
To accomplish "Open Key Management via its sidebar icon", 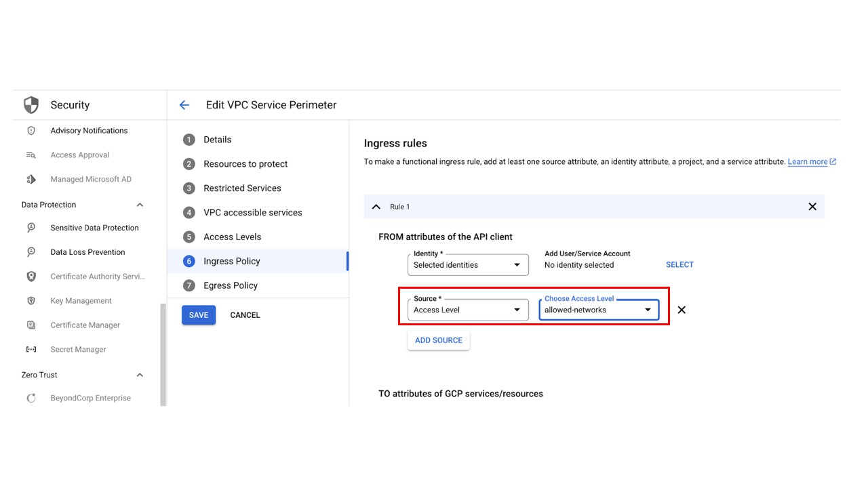I will click(x=32, y=300).
